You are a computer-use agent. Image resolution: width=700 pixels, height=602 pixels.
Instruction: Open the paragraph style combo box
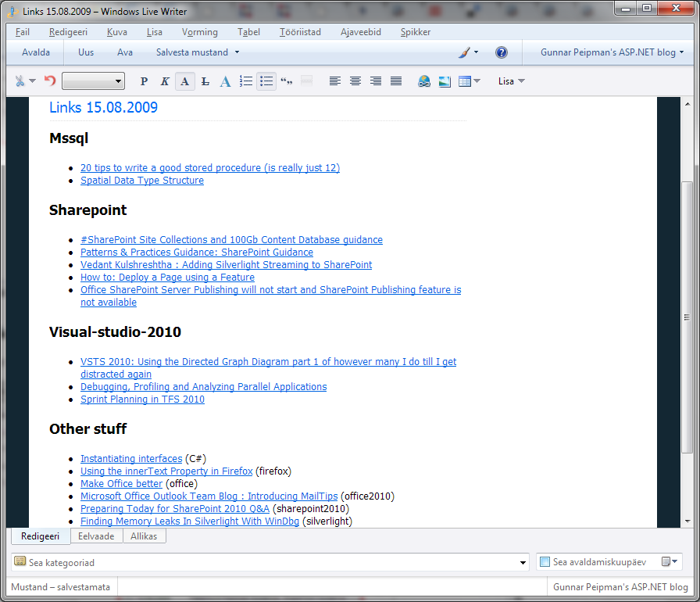pyautogui.click(x=93, y=81)
